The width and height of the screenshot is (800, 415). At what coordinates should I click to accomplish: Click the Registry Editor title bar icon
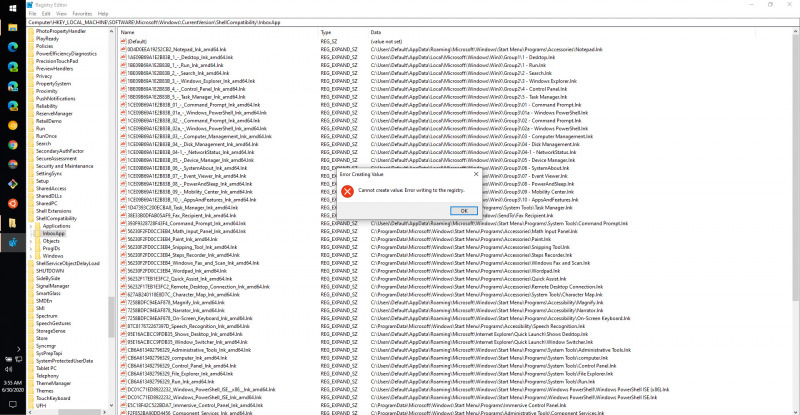(x=30, y=5)
